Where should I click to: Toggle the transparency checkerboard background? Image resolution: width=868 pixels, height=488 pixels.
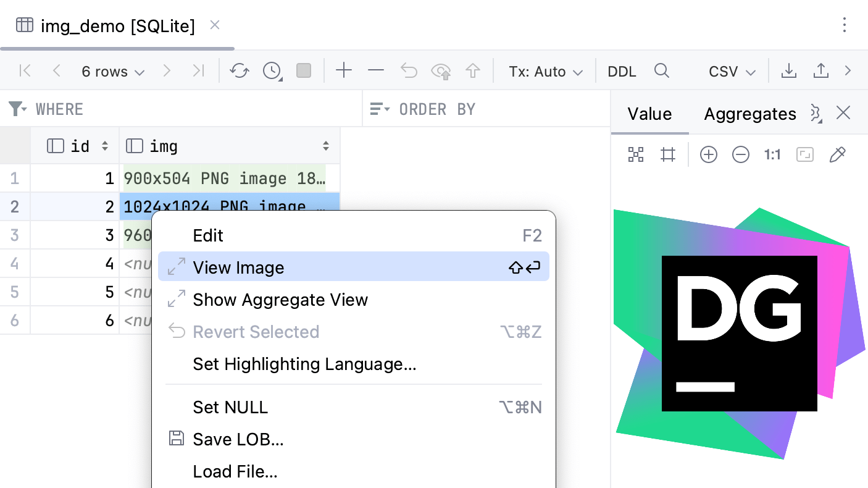coord(635,154)
